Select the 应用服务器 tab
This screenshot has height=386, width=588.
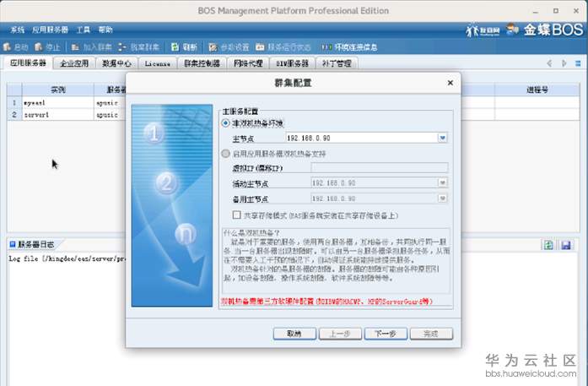28,63
